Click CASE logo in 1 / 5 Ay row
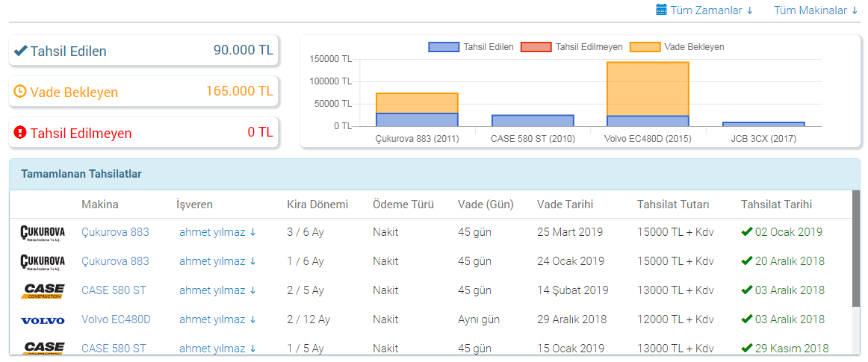Screen dimensions: 868x362 pyautogui.click(x=43, y=348)
